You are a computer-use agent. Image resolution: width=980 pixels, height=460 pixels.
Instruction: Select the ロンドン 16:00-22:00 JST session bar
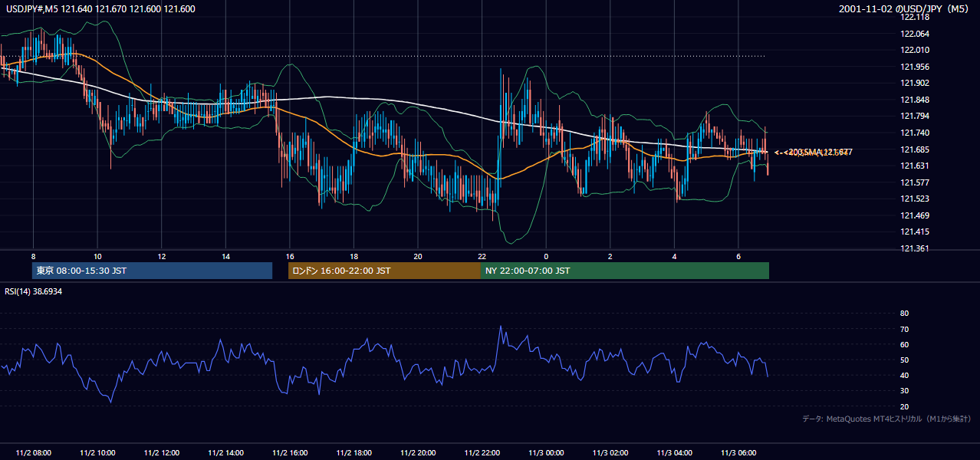pos(384,271)
